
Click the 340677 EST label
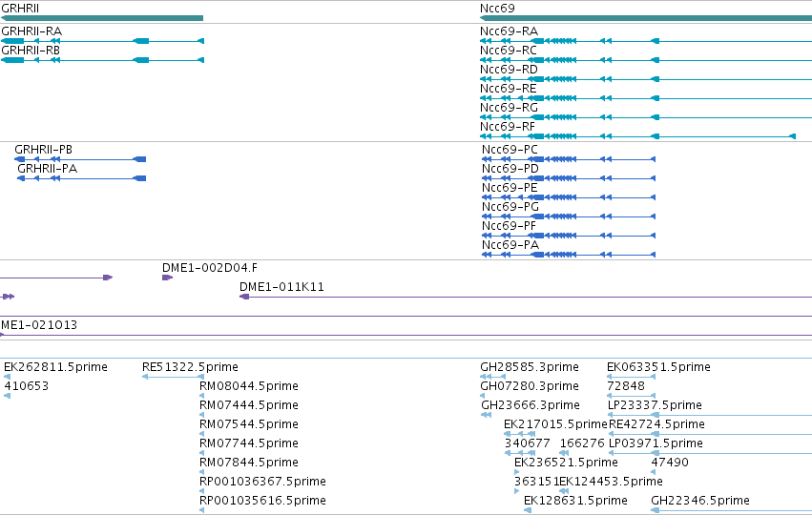(527, 444)
